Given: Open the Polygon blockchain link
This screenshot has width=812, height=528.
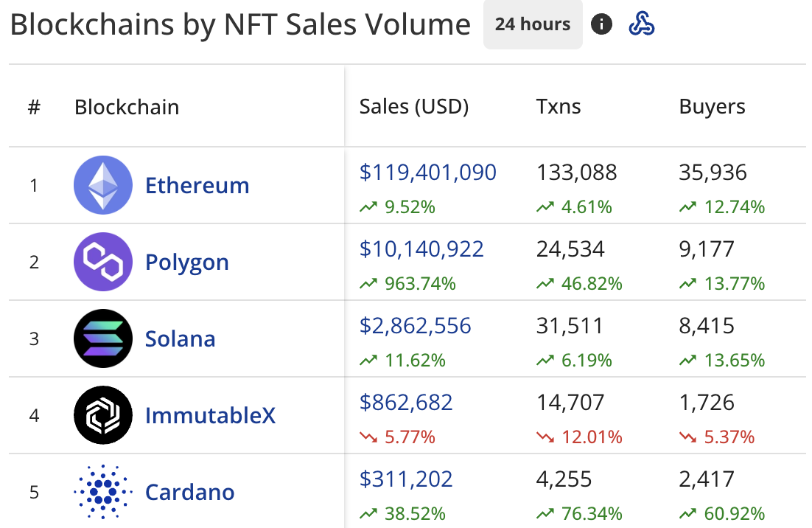Looking at the screenshot, I should point(187,263).
